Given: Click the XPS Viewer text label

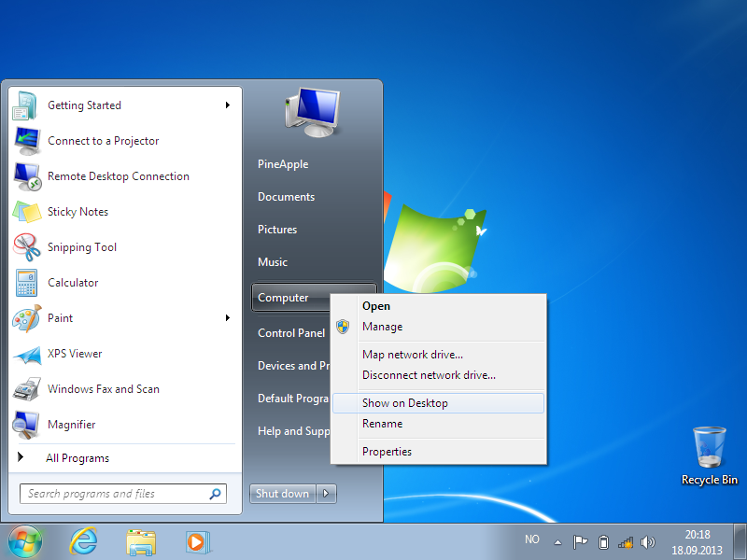Looking at the screenshot, I should 75,354.
